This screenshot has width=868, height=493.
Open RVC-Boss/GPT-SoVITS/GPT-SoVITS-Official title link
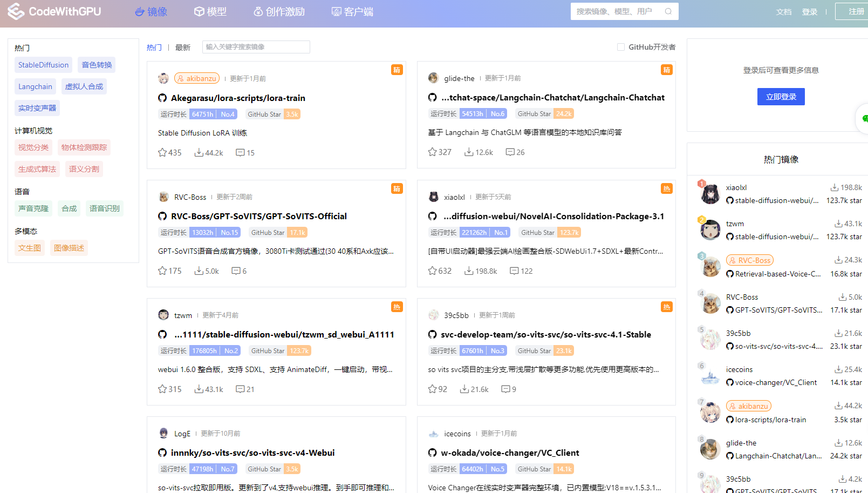click(259, 217)
